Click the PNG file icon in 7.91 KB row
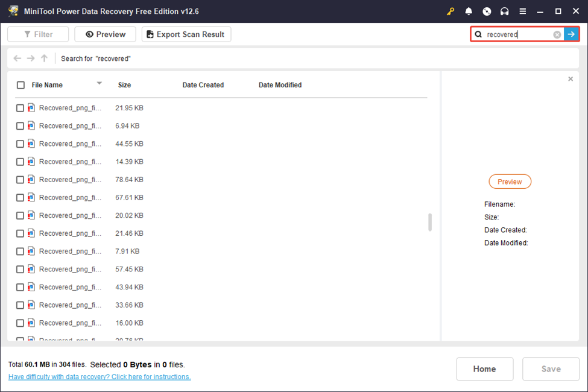588x392 pixels. [31, 251]
